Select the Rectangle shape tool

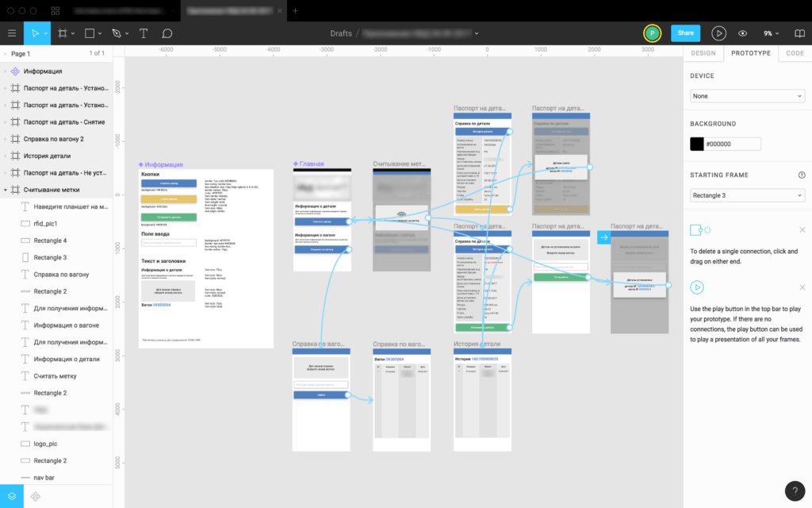[90, 33]
